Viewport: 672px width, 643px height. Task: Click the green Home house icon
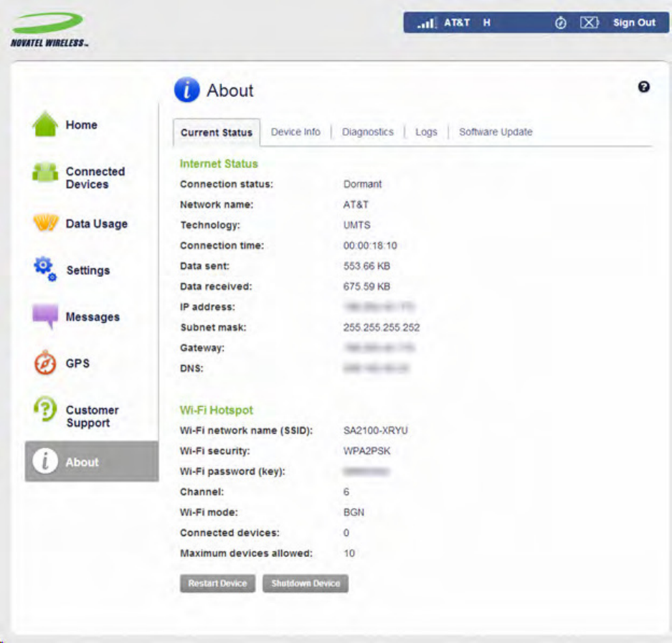[x=45, y=124]
